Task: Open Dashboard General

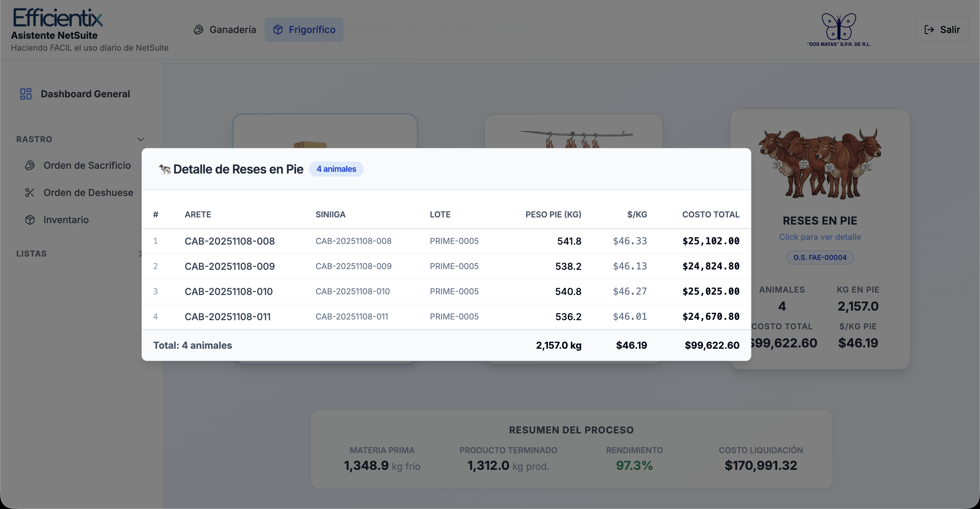Action: [x=75, y=94]
